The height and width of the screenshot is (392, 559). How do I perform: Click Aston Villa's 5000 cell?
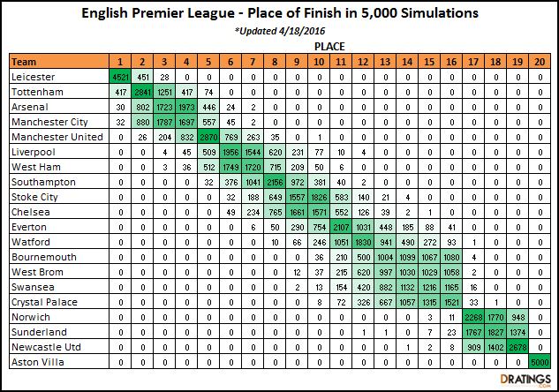click(x=539, y=363)
